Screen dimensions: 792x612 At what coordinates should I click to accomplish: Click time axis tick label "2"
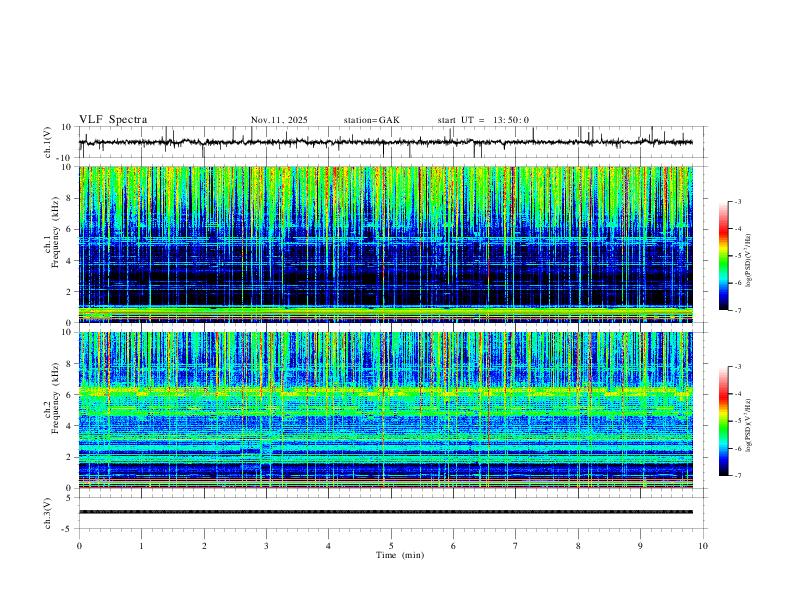[x=204, y=546]
